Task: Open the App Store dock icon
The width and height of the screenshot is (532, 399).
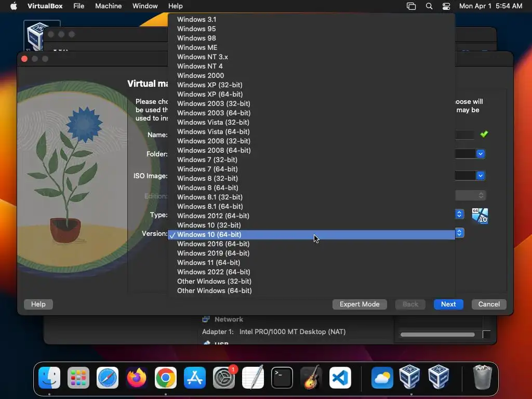Action: click(x=195, y=378)
